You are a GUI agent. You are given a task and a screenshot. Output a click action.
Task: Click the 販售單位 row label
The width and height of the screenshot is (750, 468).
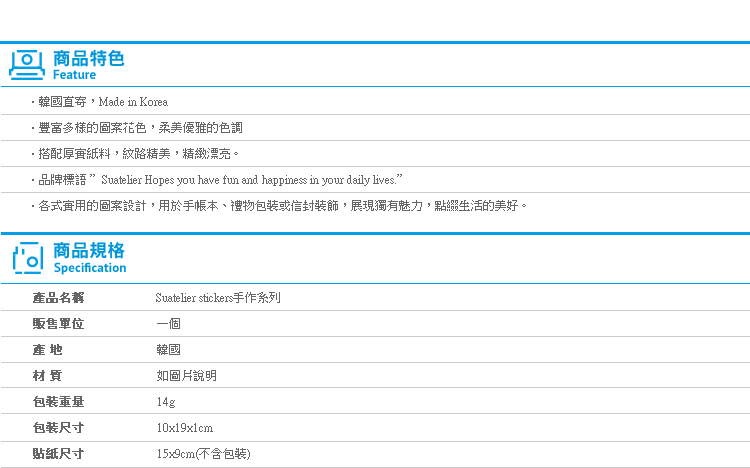pos(58,324)
